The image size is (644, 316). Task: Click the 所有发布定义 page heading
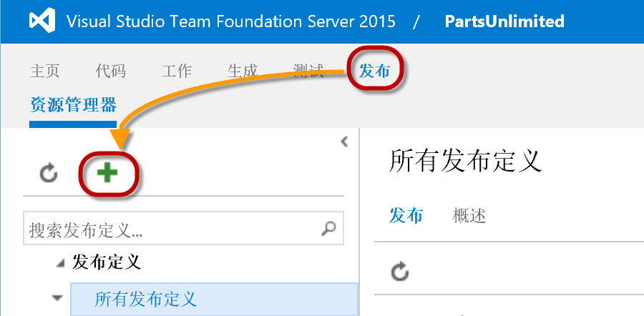point(465,161)
